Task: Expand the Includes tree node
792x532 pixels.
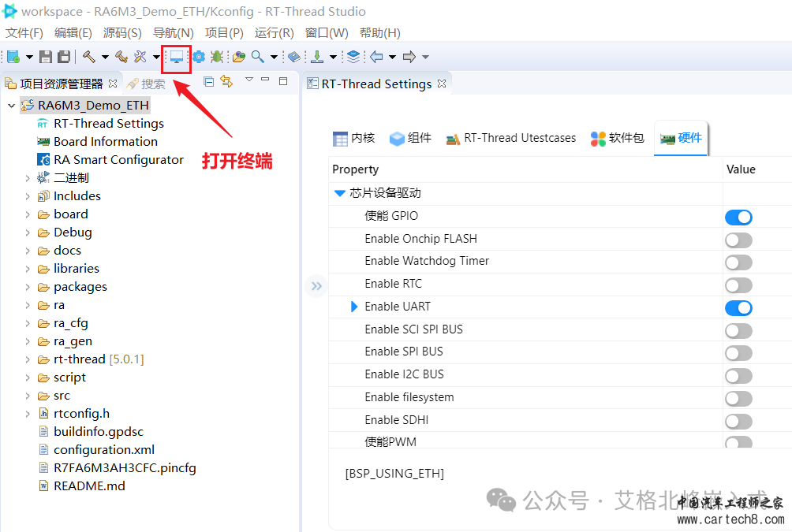Action: [28, 196]
